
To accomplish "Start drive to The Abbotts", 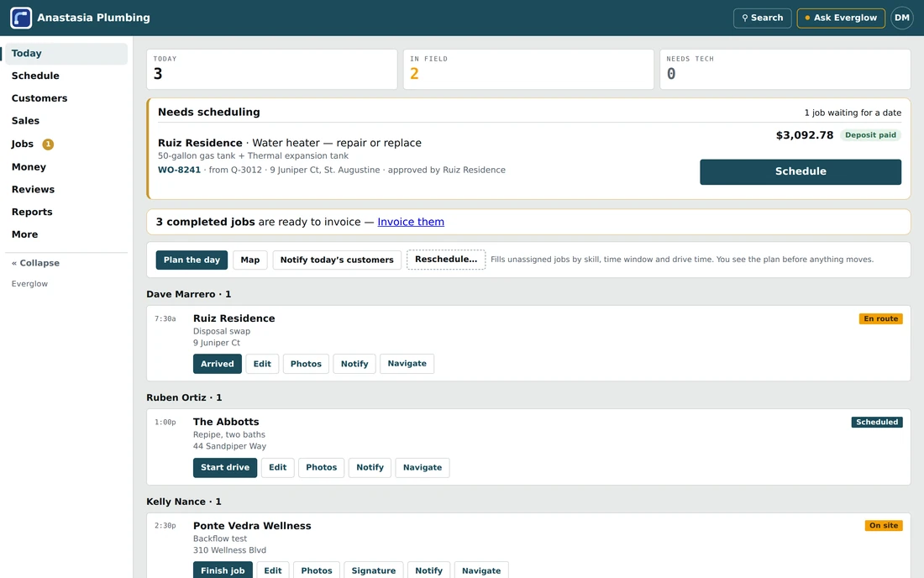I will click(225, 467).
